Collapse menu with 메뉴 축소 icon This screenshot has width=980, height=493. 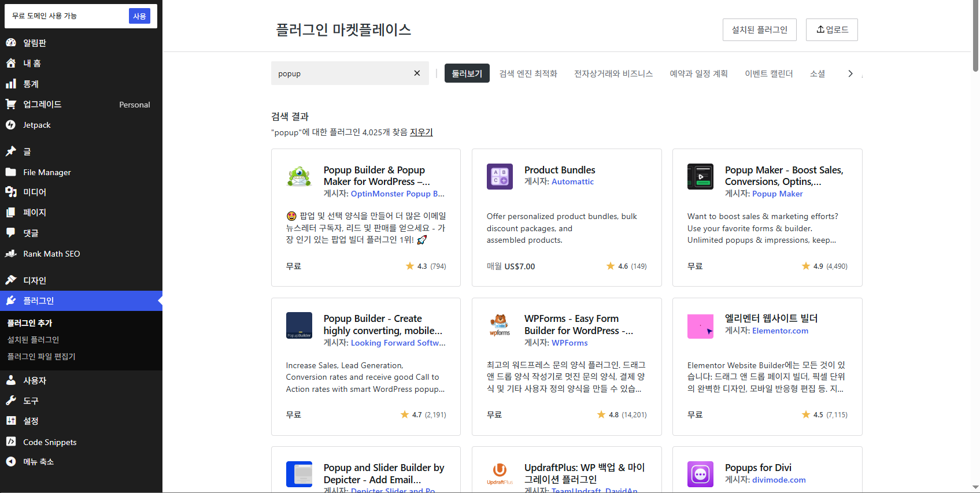11,461
